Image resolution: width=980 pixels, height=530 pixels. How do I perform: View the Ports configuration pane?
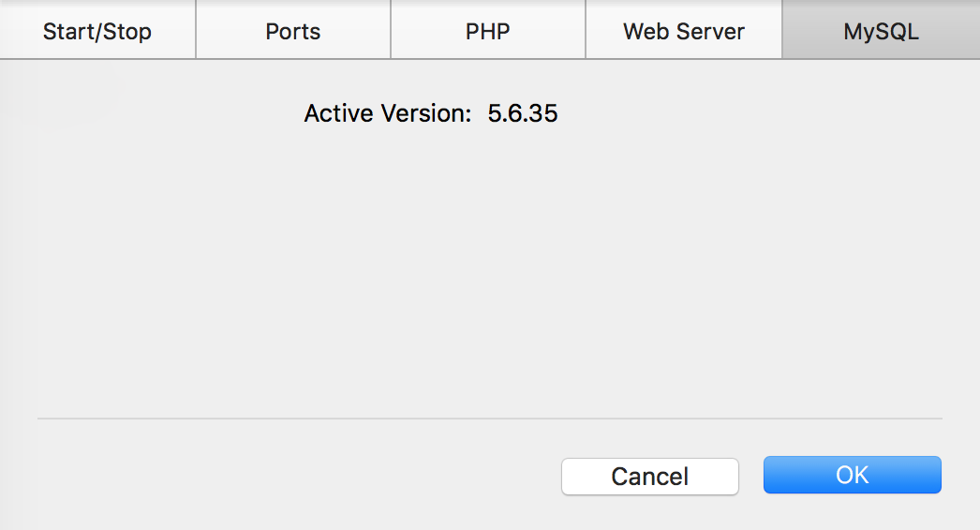pyautogui.click(x=293, y=31)
